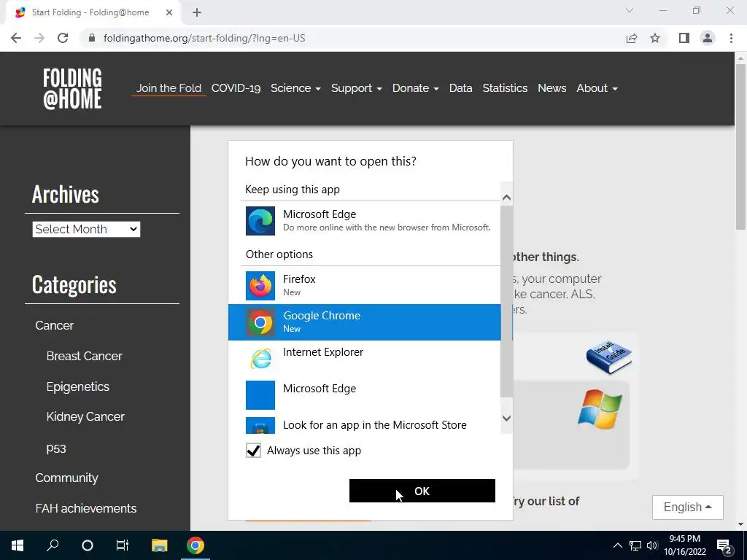Confirm selection with OK button

point(422,491)
